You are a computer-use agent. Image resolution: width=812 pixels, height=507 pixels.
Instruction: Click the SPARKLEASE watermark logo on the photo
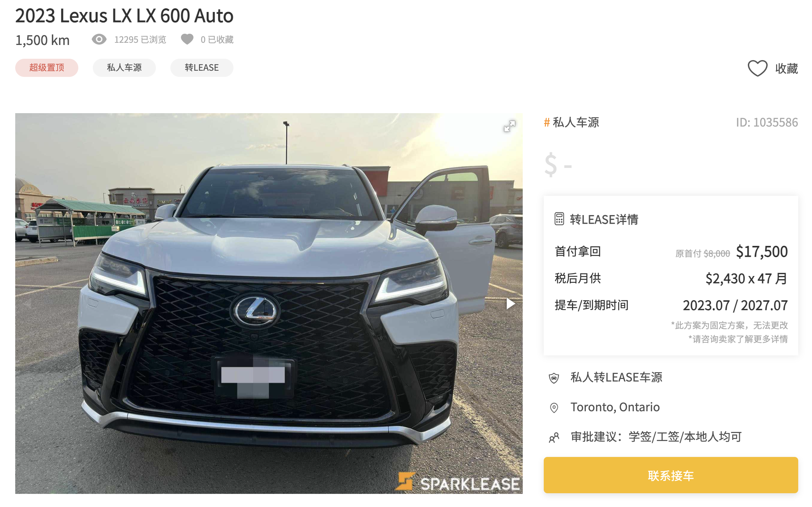coord(458,483)
